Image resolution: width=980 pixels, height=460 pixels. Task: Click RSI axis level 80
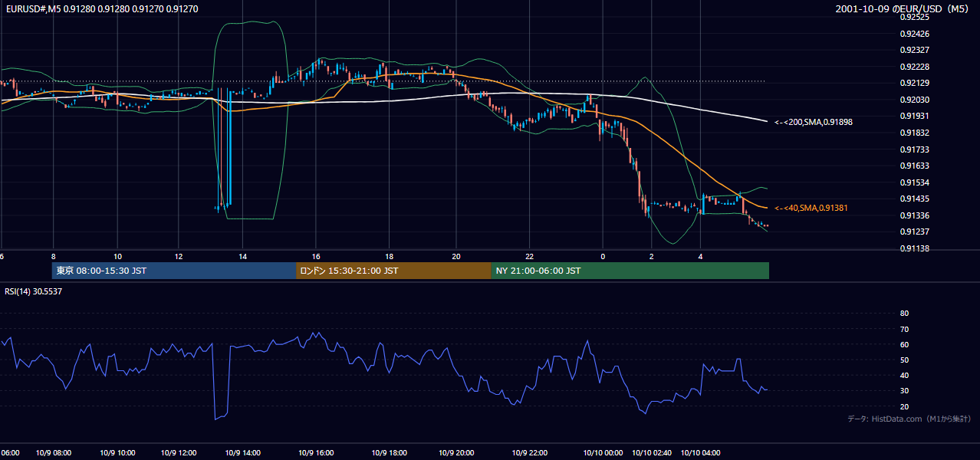904,314
